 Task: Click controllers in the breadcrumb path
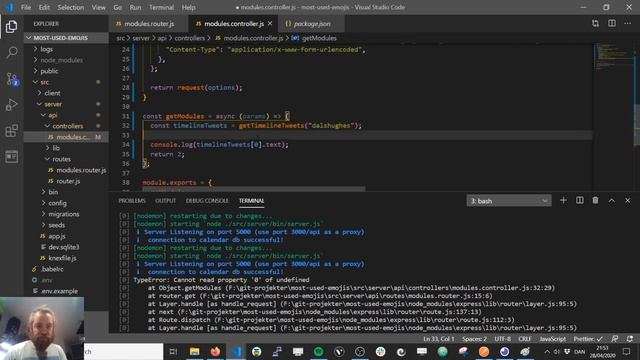point(189,38)
